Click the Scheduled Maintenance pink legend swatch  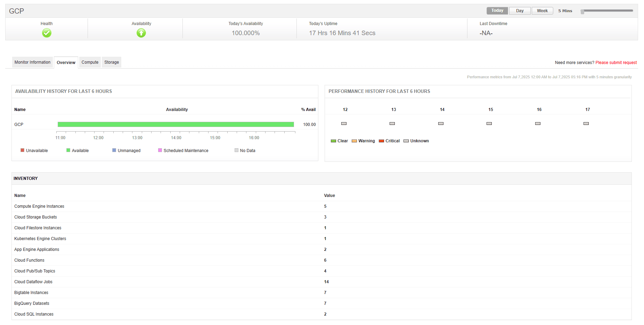[x=160, y=150]
